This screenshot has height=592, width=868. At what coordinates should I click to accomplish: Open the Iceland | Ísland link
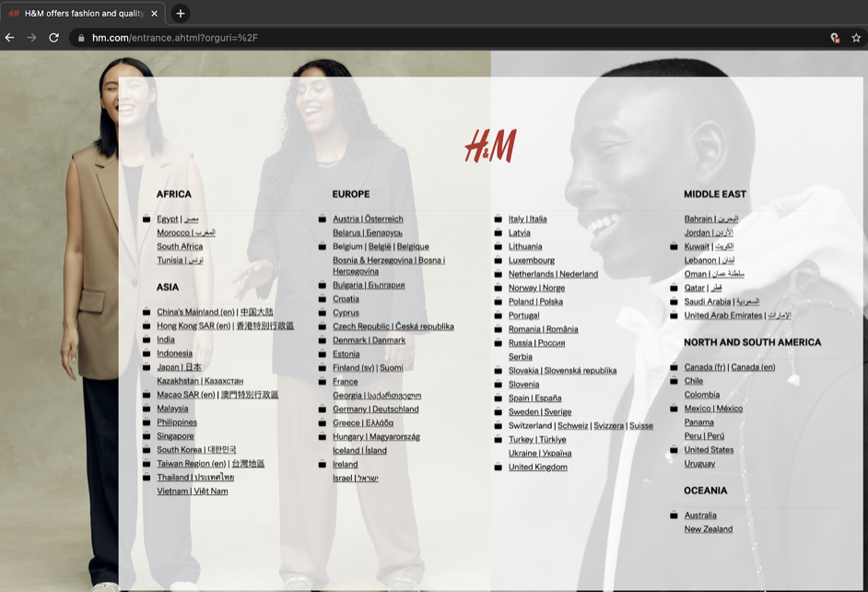(x=359, y=450)
